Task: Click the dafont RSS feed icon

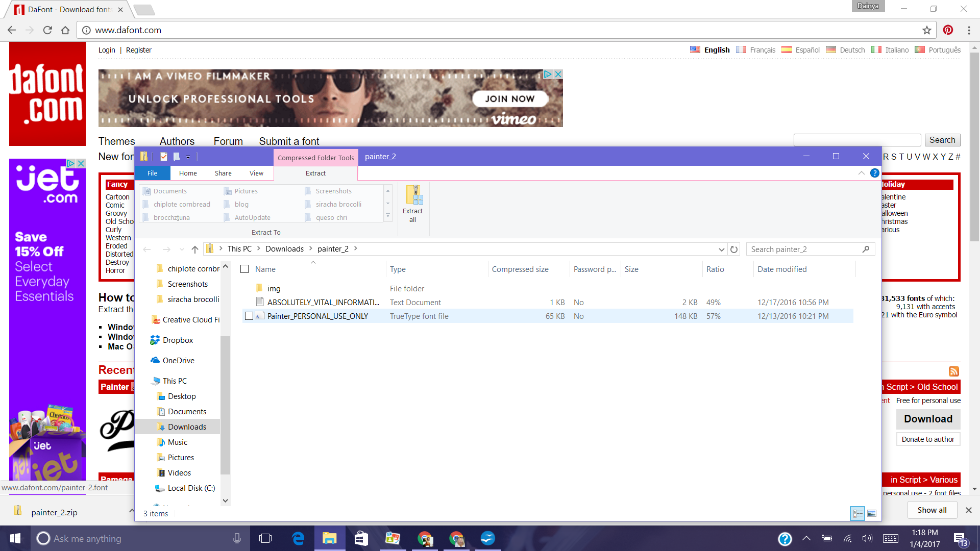Action: point(954,371)
